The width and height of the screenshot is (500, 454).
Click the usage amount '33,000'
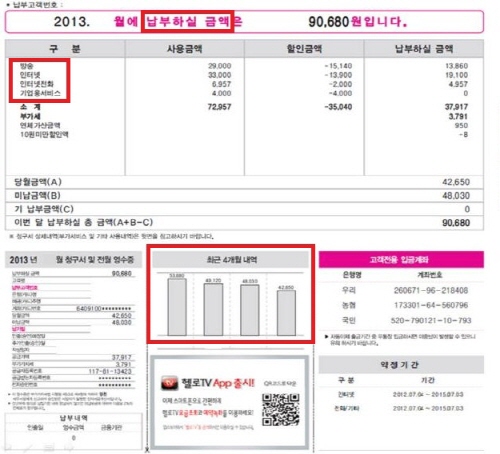(219, 75)
